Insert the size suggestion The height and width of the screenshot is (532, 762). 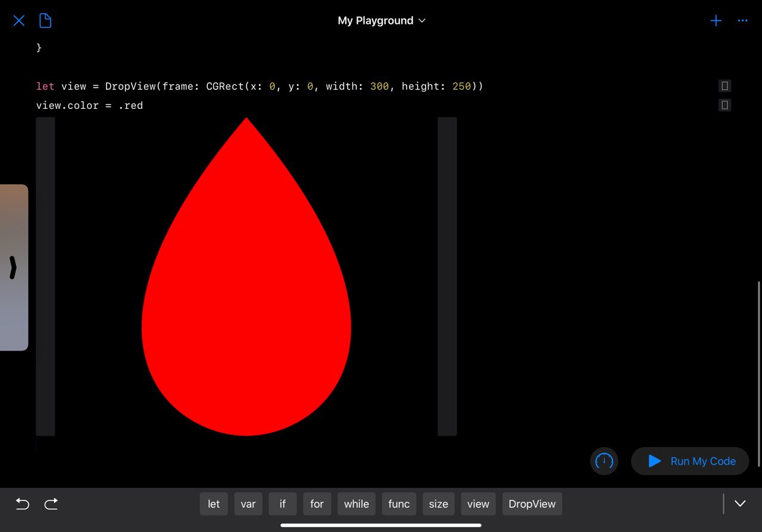click(x=439, y=504)
